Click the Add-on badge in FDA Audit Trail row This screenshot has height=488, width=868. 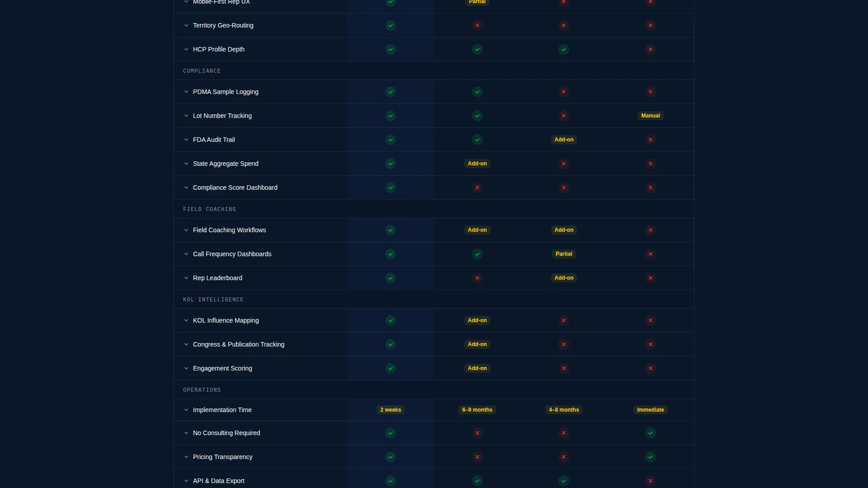coord(564,140)
